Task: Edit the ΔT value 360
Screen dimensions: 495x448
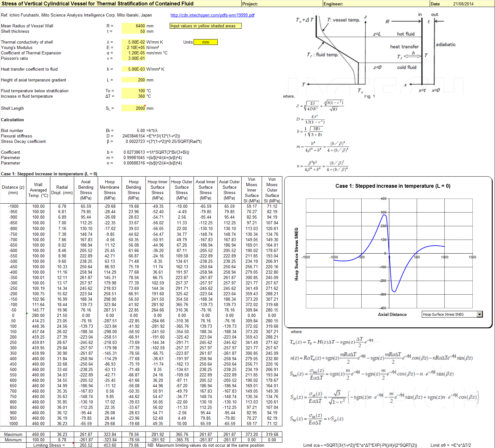Action: click(133, 96)
